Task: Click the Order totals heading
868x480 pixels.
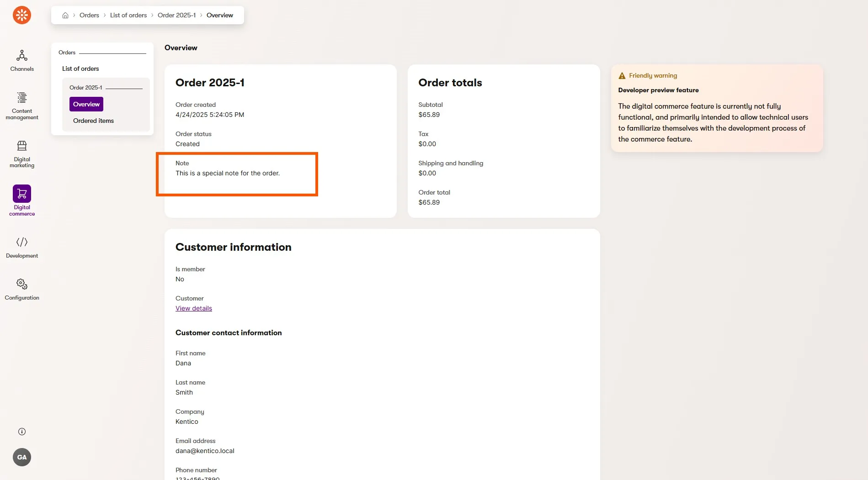Action: 450,83
